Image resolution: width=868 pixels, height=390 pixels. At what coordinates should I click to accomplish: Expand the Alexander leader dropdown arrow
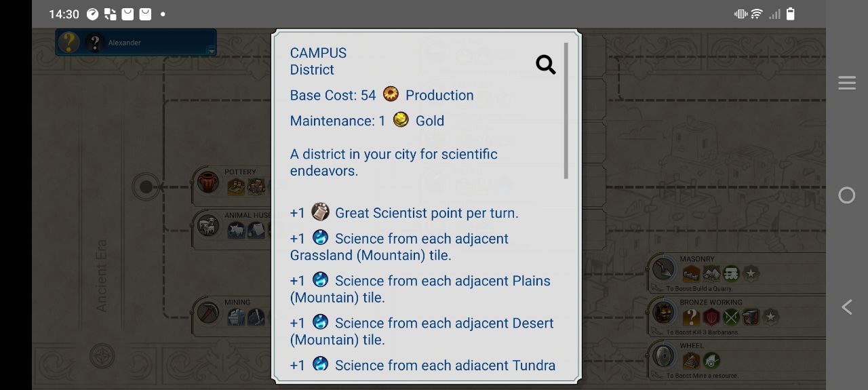(212, 52)
